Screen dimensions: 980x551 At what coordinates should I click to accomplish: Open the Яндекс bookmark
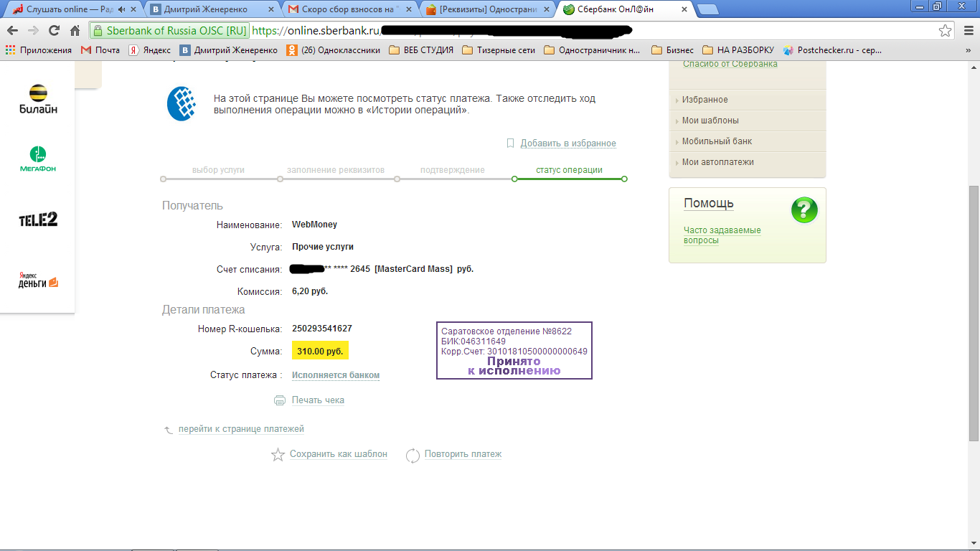pos(149,50)
